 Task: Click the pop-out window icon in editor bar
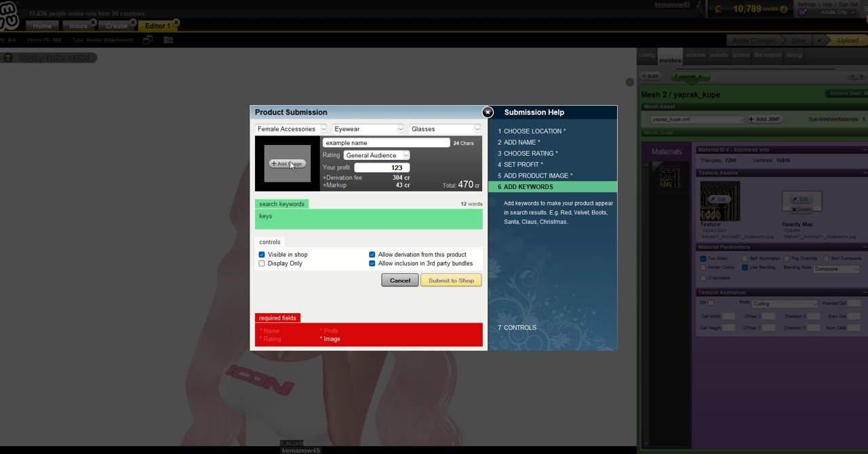(148, 40)
